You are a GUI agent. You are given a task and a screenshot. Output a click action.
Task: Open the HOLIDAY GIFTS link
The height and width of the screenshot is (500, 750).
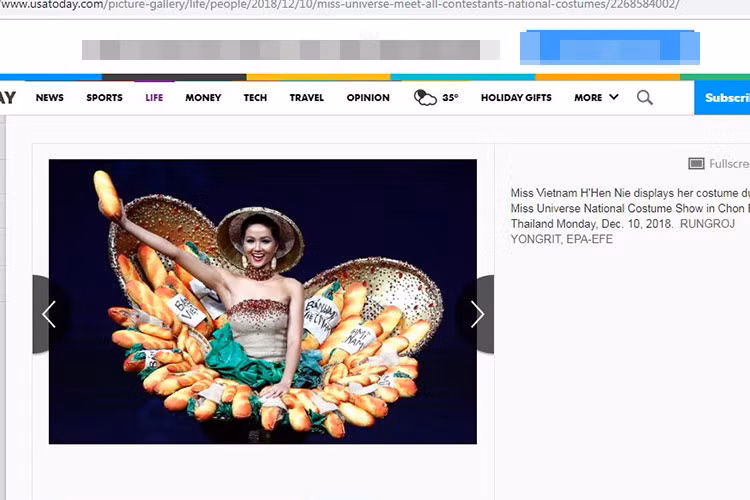point(516,98)
